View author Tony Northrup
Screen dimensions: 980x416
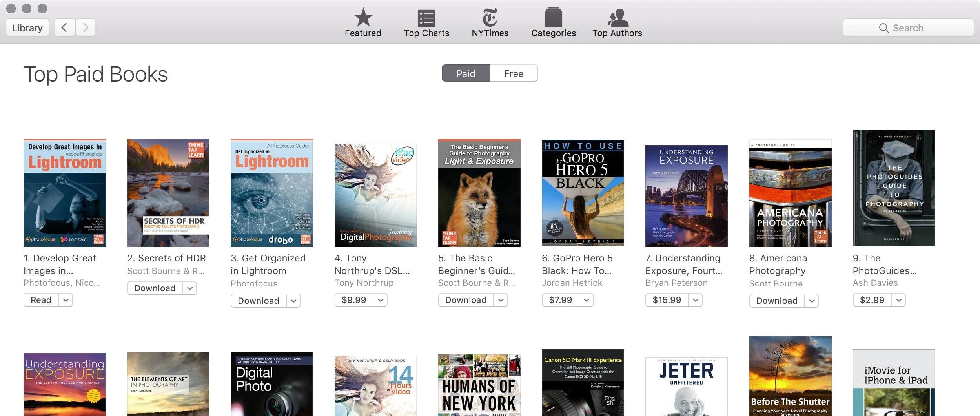point(364,283)
